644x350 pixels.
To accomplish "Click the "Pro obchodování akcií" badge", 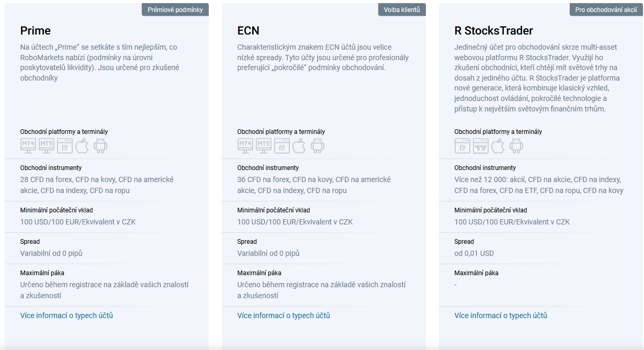I will [606, 10].
